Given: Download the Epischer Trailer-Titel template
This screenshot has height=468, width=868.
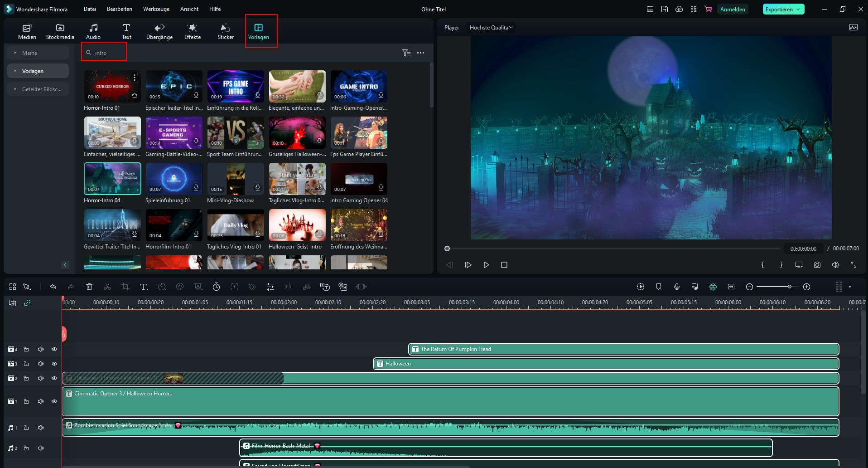Looking at the screenshot, I should pyautogui.click(x=196, y=95).
